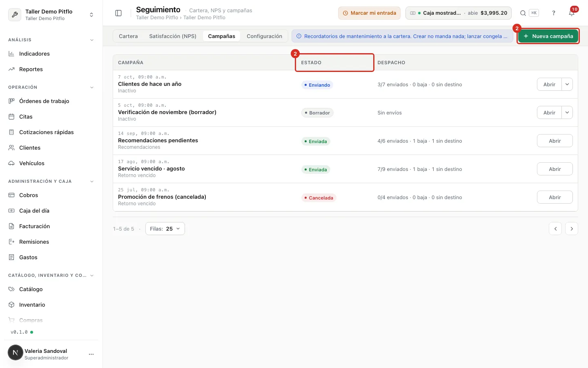Collapse the Catálogo, Inventario section chevron
The image size is (588, 368).
point(92,276)
